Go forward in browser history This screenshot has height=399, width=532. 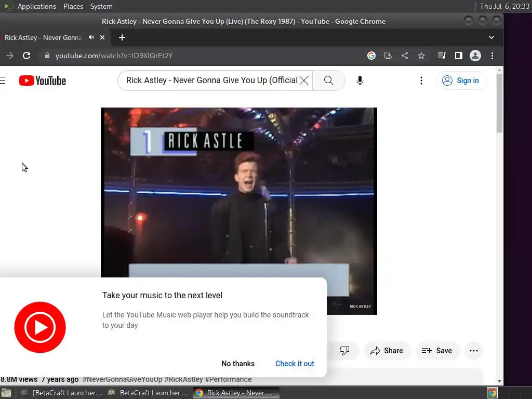tap(10, 56)
